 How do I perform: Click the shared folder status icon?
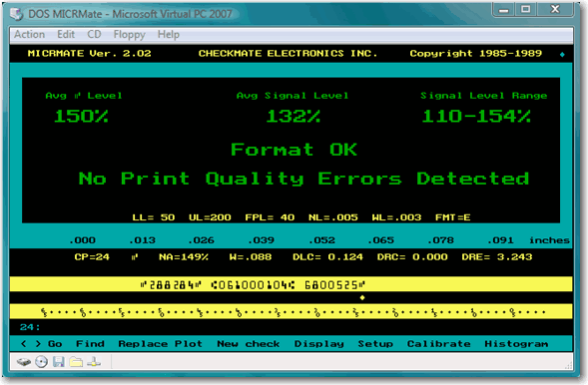tap(76, 362)
